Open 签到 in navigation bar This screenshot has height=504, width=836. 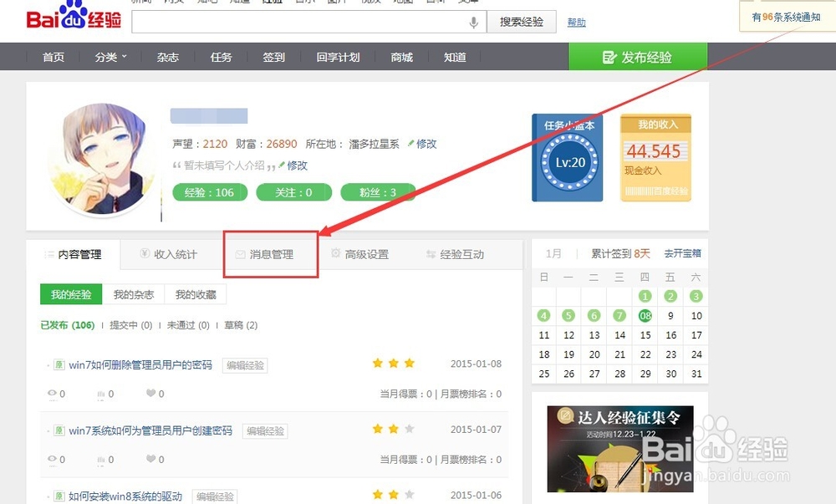(x=273, y=57)
